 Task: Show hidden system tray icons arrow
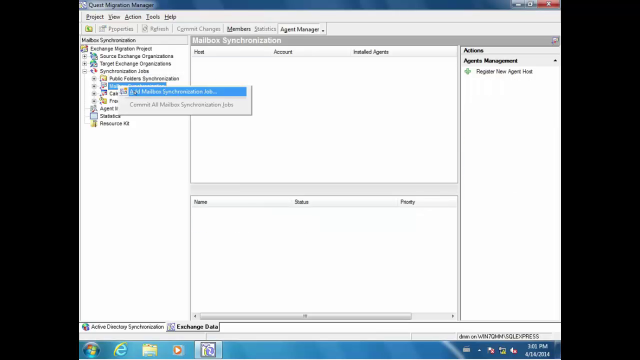click(x=479, y=350)
